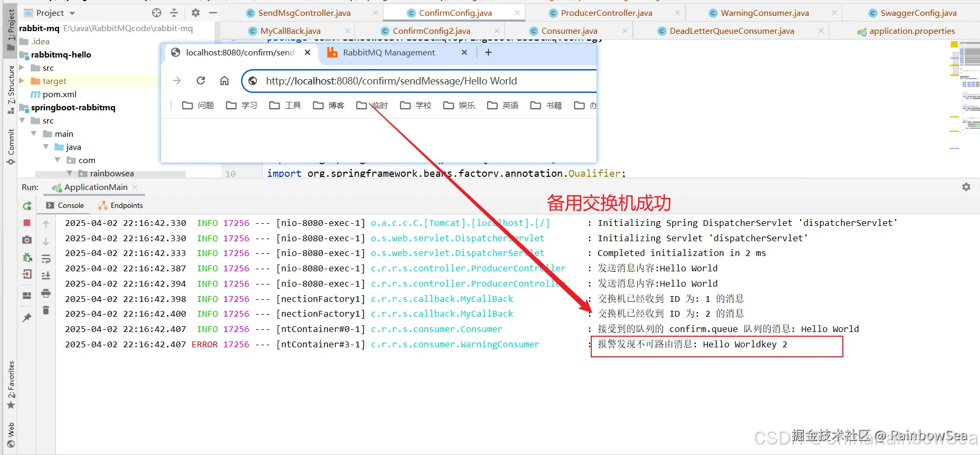Image resolution: width=980 pixels, height=455 pixels.
Task: Click the browser forward arrow
Action: (x=177, y=80)
